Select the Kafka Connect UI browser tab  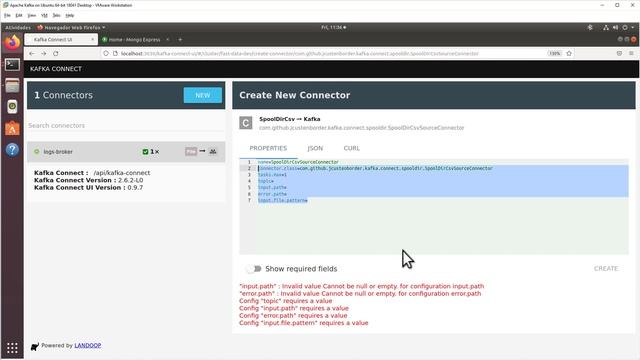[61, 40]
